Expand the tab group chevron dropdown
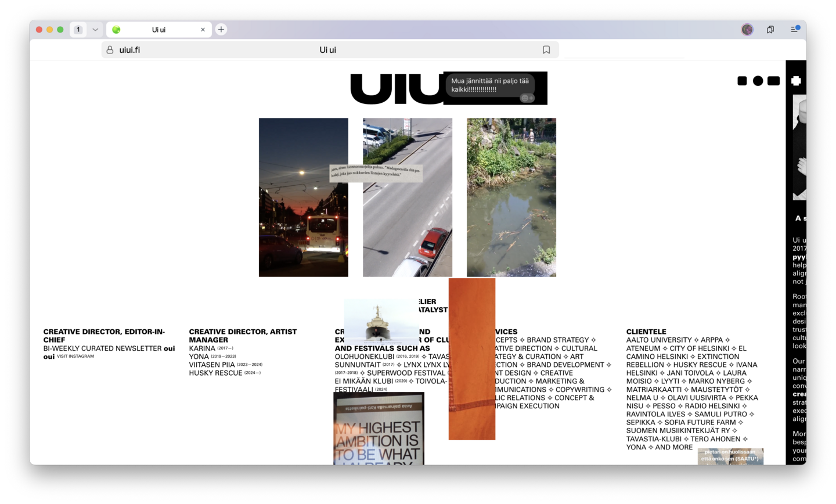 point(95,30)
